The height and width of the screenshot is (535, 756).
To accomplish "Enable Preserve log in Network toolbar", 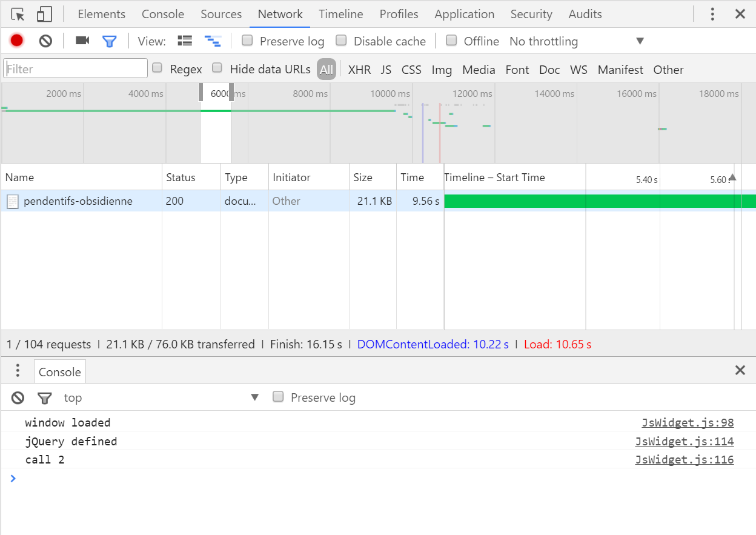I will (x=247, y=40).
